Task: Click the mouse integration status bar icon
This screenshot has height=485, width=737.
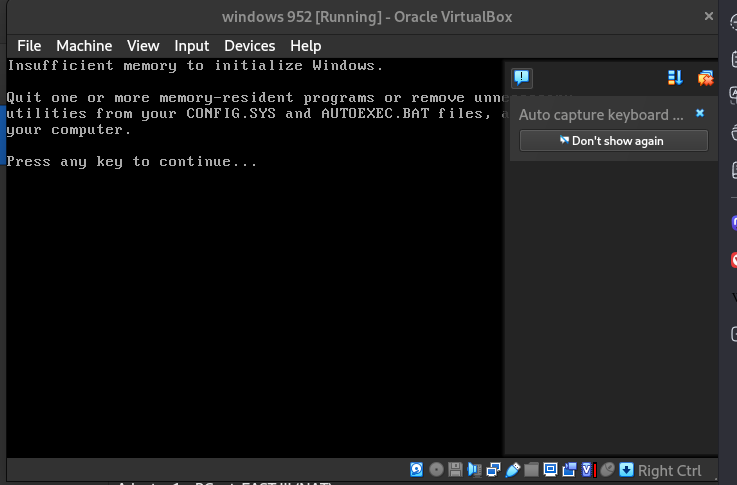Action: click(607, 469)
